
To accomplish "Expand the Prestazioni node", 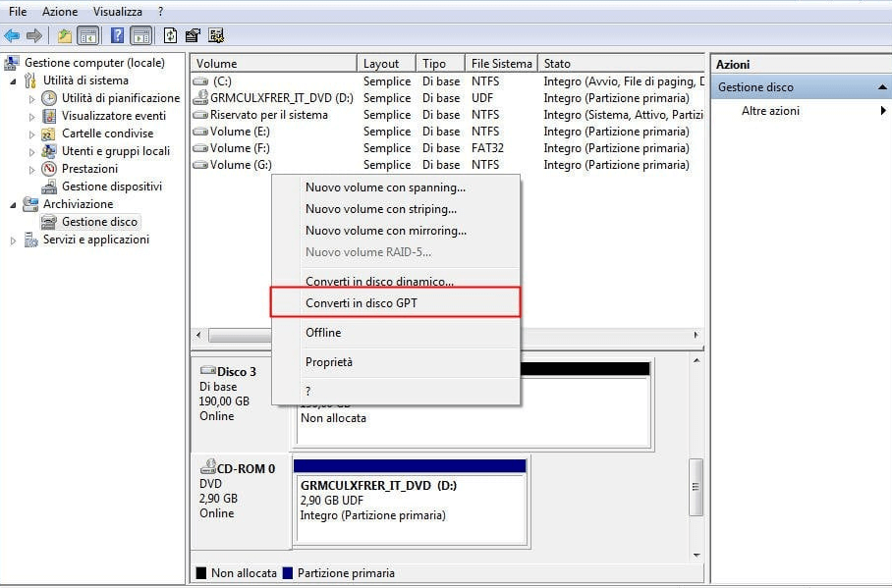I will [31, 170].
